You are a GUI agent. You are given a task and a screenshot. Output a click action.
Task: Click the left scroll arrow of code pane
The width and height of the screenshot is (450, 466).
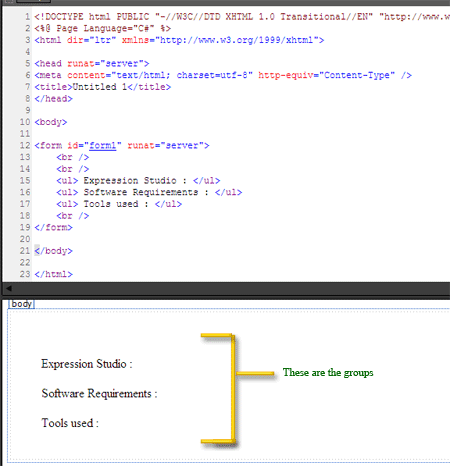click(9, 288)
